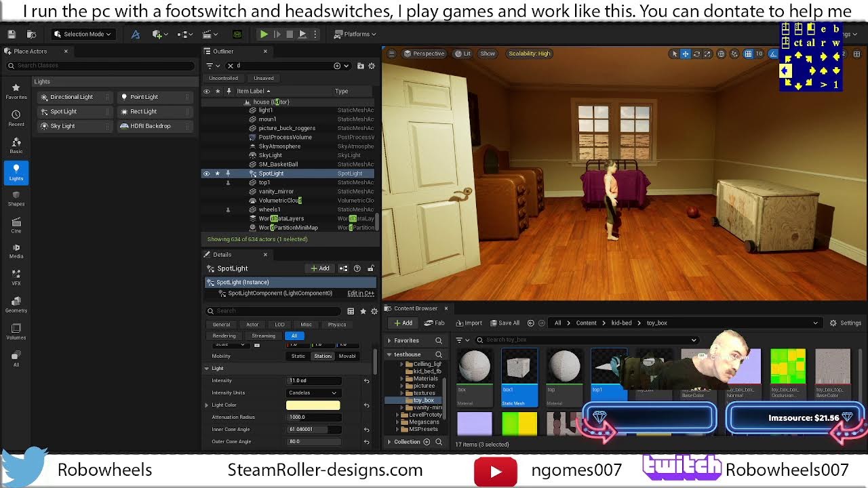Click the Import button
This screenshot has width=868, height=488.
(x=469, y=323)
